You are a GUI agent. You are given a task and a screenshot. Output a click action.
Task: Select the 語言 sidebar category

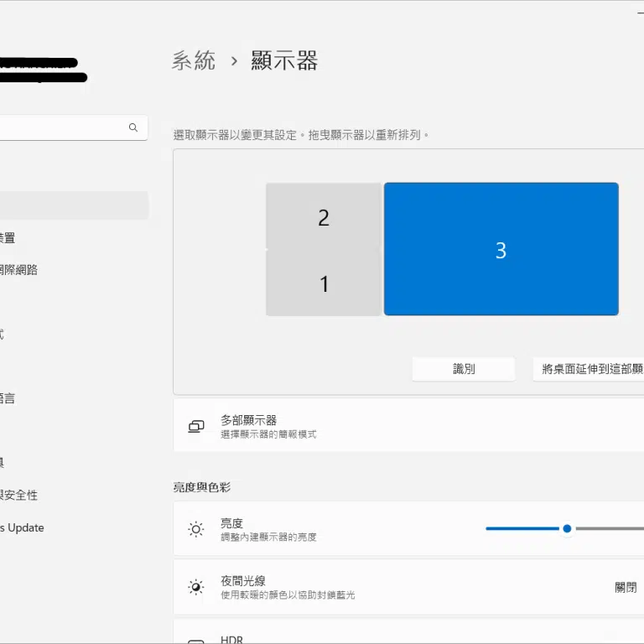pyautogui.click(x=7, y=398)
